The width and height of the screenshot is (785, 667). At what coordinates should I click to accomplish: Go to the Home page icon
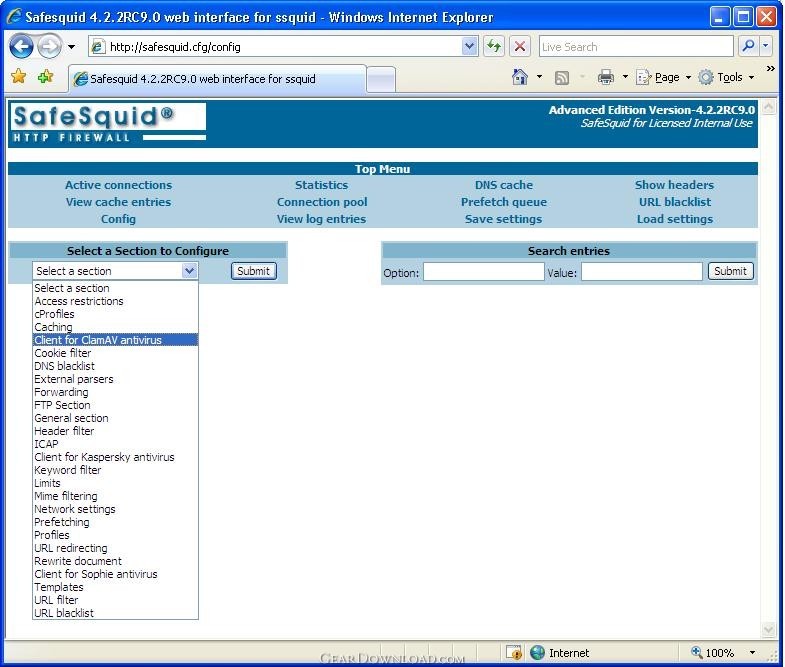point(520,77)
